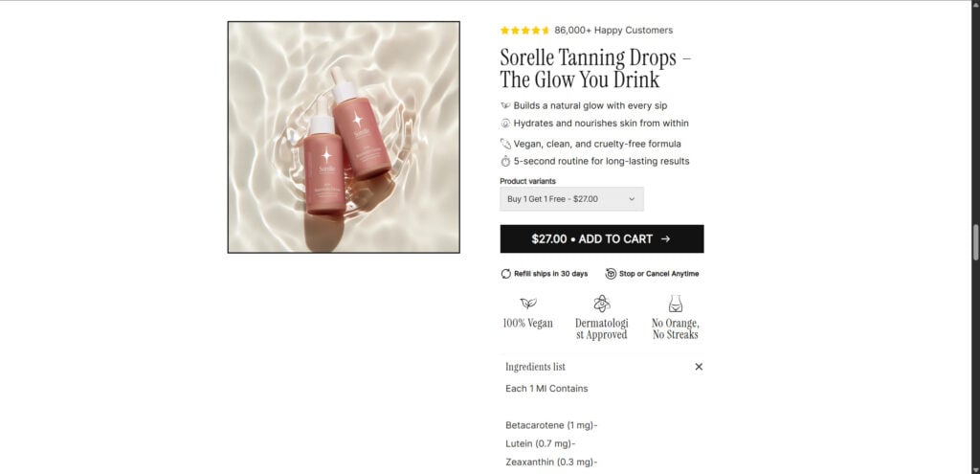
Task: Click the five-star rating icons
Action: pos(524,31)
